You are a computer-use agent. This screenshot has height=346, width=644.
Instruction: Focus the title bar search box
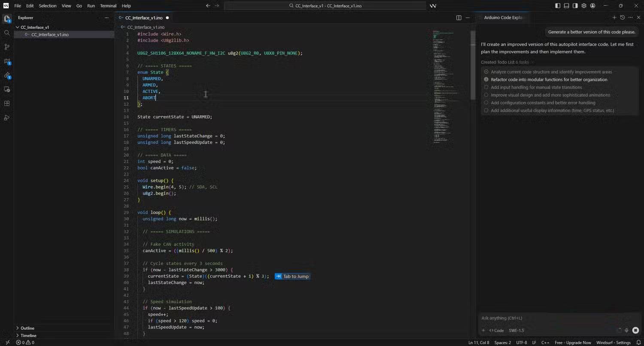pos(325,6)
